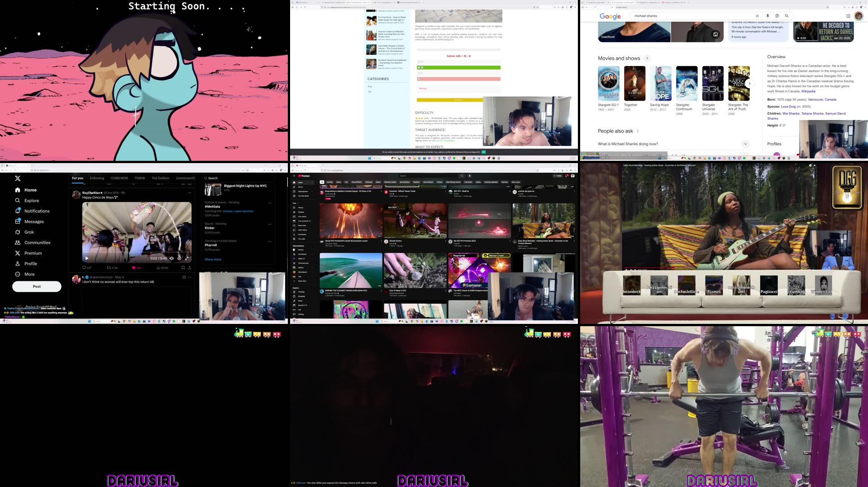Open more menu on DezTheStar tweet

(189, 193)
